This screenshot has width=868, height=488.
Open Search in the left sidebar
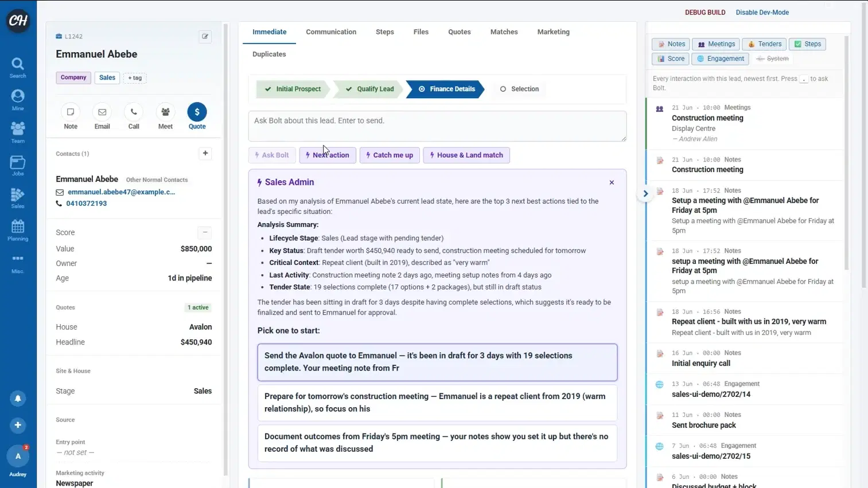coord(18,68)
